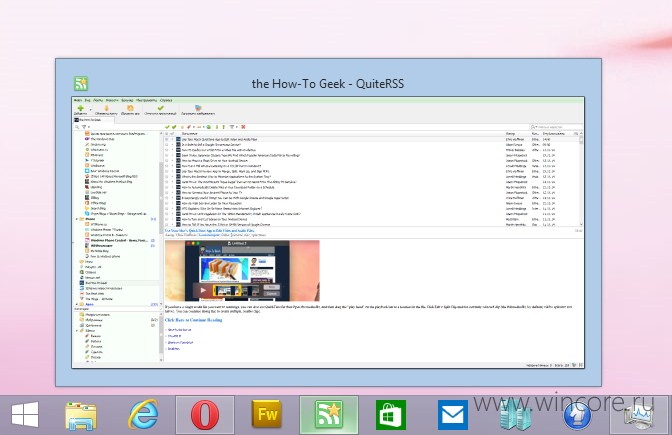Viewport: 672px width, 435px height.
Task: Launch Internet Explorer from the taskbar
Action: tap(143, 414)
